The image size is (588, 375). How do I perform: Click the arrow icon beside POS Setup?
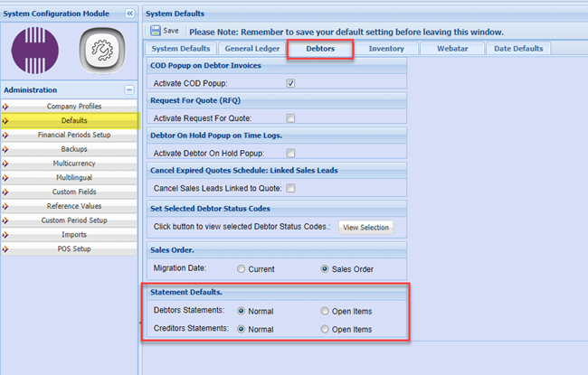point(5,248)
